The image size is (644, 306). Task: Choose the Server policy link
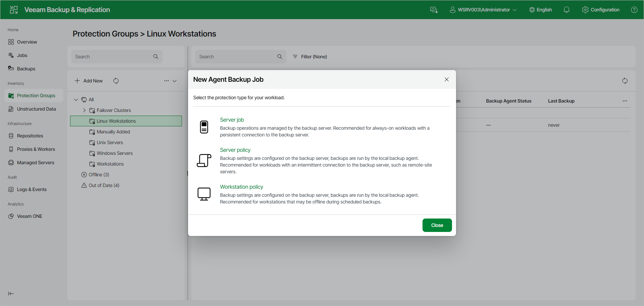(x=235, y=150)
